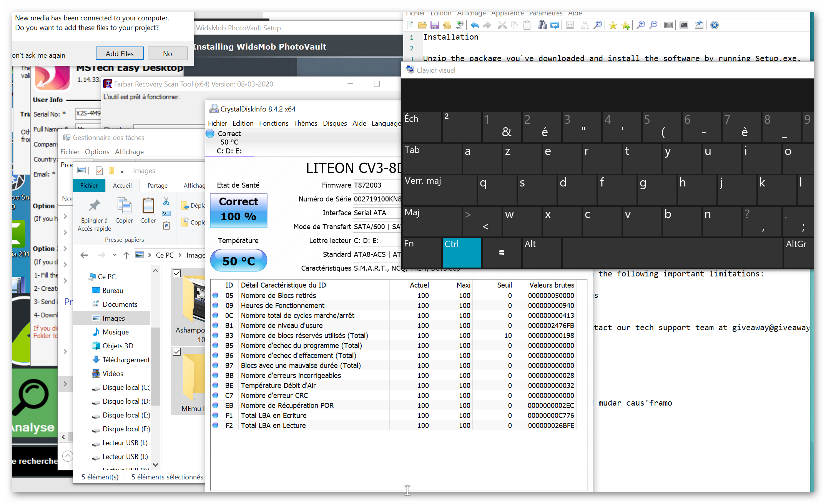Click the Cut scissors icon in editor toolbar
Screen dimensions: 826x504
click(502, 25)
